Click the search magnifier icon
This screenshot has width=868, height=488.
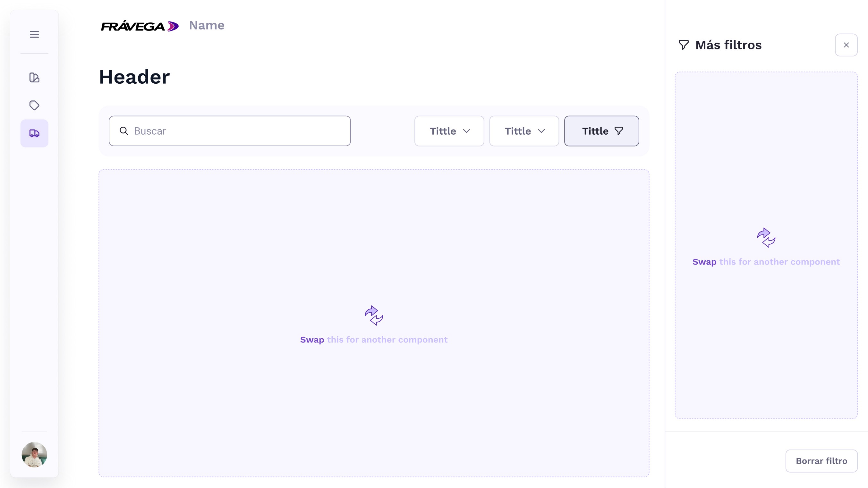(124, 131)
